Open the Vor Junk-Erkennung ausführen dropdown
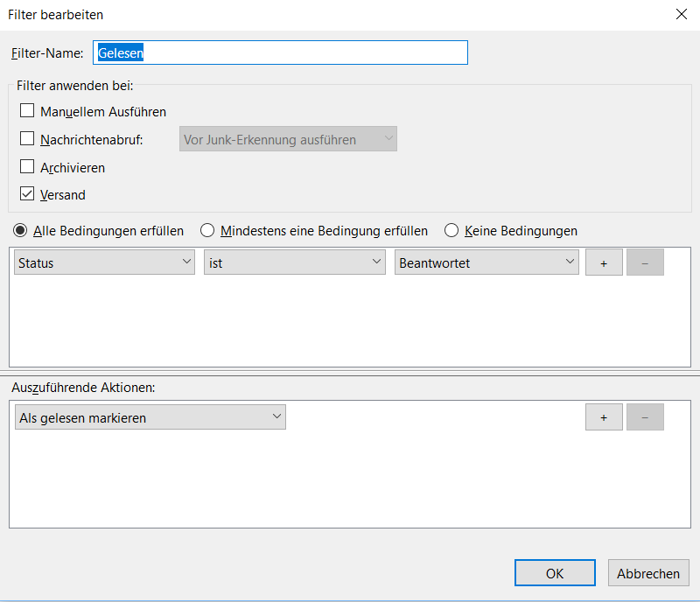This screenshot has height=602, width=700. tap(288, 139)
